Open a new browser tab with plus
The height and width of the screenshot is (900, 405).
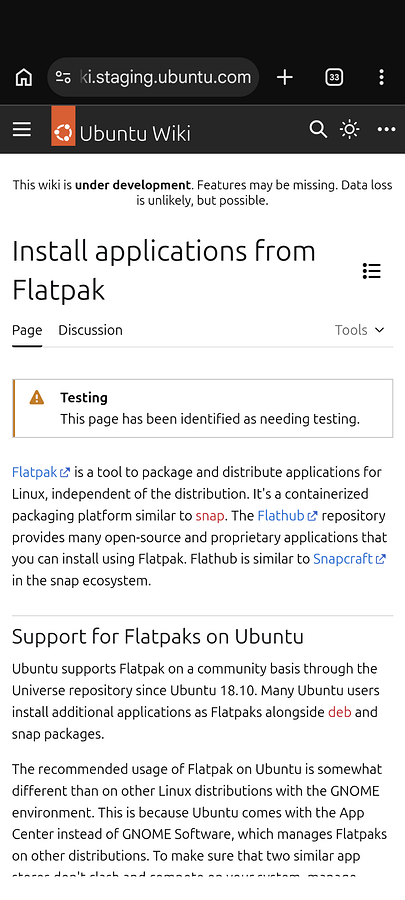pyautogui.click(x=285, y=77)
